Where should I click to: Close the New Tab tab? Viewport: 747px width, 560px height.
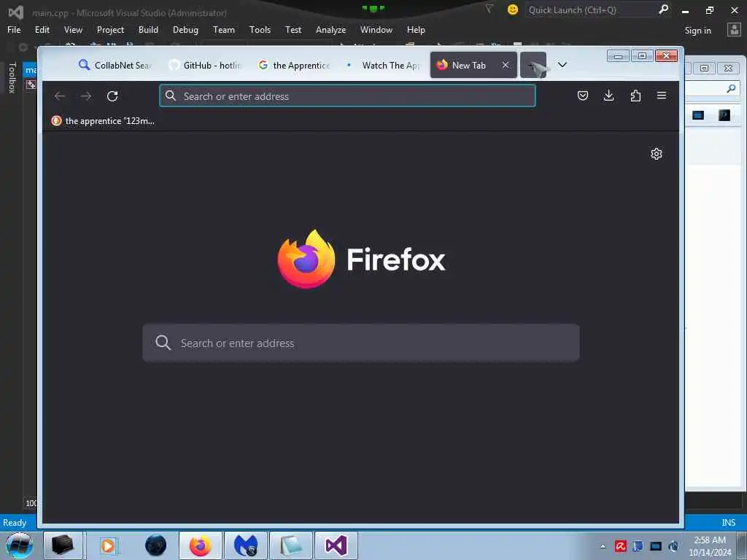pos(506,65)
